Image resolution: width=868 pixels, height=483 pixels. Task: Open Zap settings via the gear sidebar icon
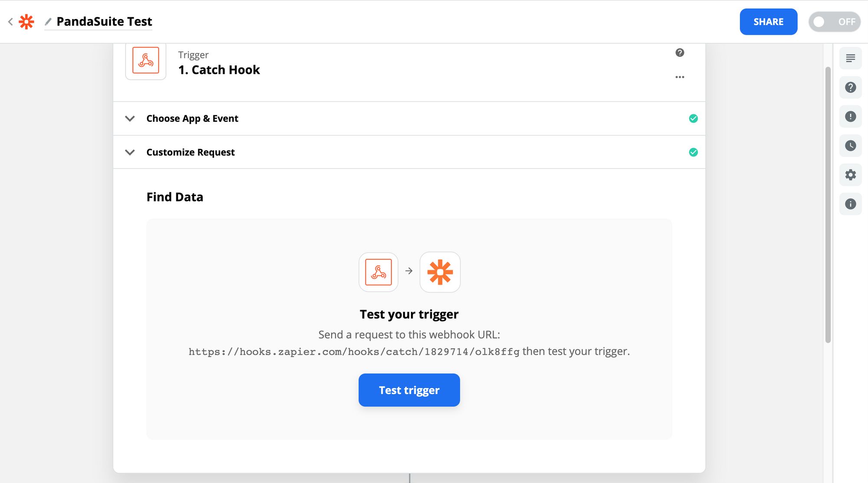click(850, 175)
